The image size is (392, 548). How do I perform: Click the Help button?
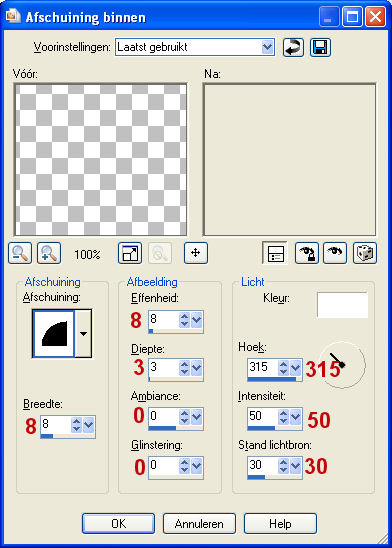280,524
